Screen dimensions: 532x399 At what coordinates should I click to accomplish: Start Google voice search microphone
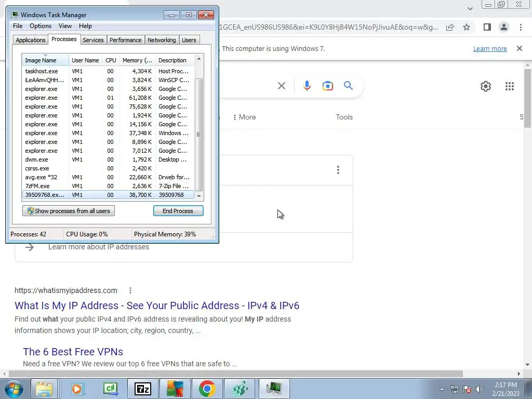(x=307, y=86)
